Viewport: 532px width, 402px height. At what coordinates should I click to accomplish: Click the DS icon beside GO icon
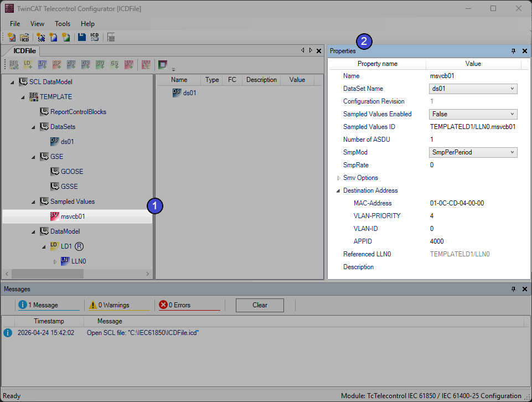(85, 64)
